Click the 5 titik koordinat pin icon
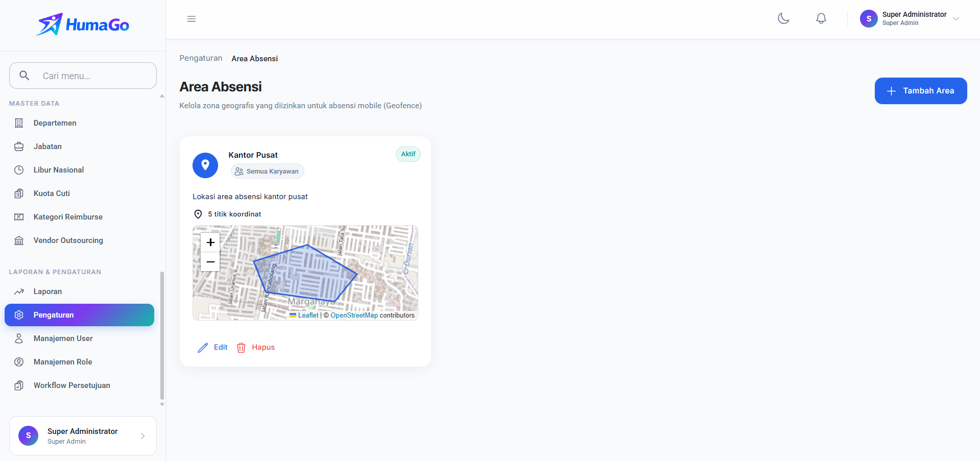Image resolution: width=980 pixels, height=461 pixels. (198, 214)
